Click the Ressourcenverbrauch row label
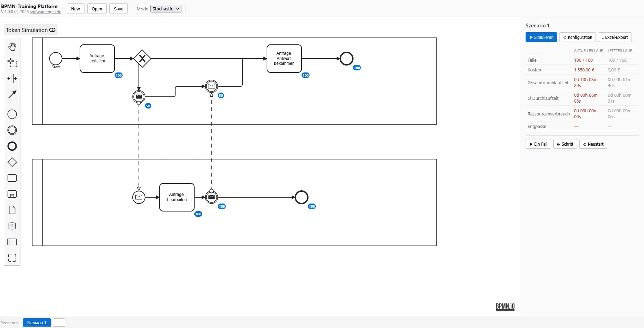This screenshot has height=328, width=644. (549, 114)
